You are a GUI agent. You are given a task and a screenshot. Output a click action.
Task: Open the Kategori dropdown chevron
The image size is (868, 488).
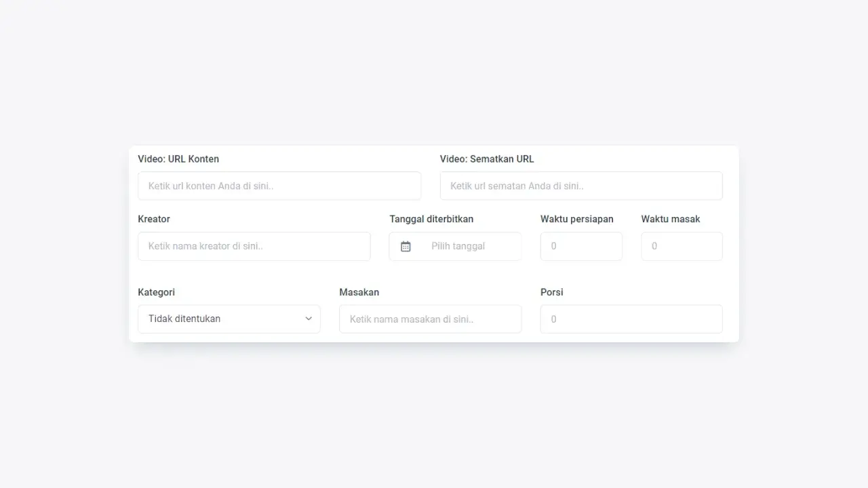(x=309, y=319)
